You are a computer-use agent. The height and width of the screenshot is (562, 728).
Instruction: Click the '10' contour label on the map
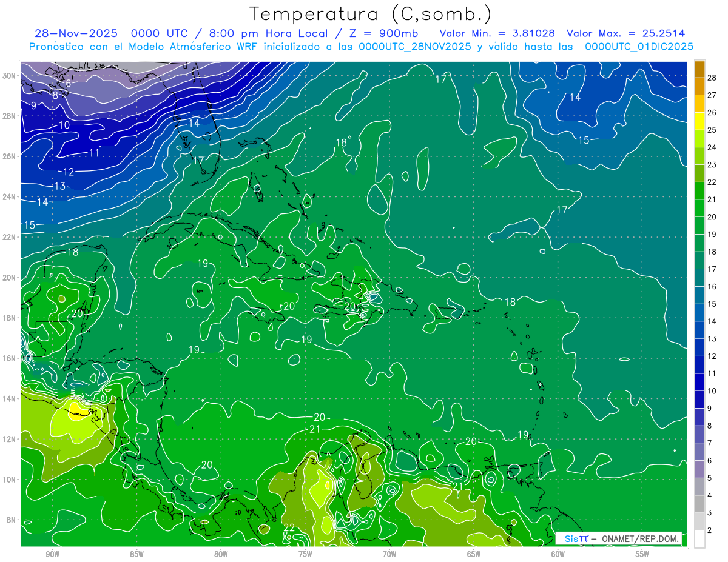pos(64,125)
